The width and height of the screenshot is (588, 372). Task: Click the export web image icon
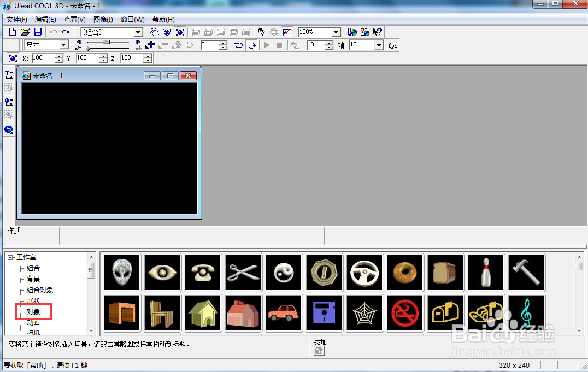pos(365,32)
